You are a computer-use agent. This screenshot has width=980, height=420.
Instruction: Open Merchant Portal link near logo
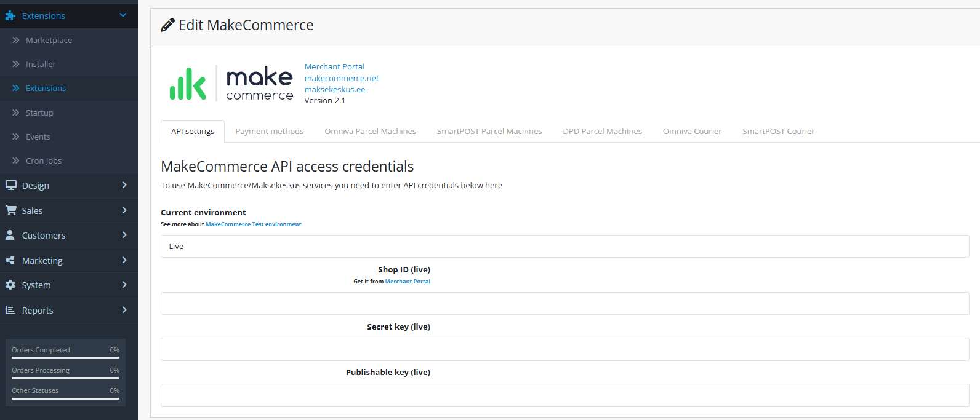pyautogui.click(x=334, y=66)
